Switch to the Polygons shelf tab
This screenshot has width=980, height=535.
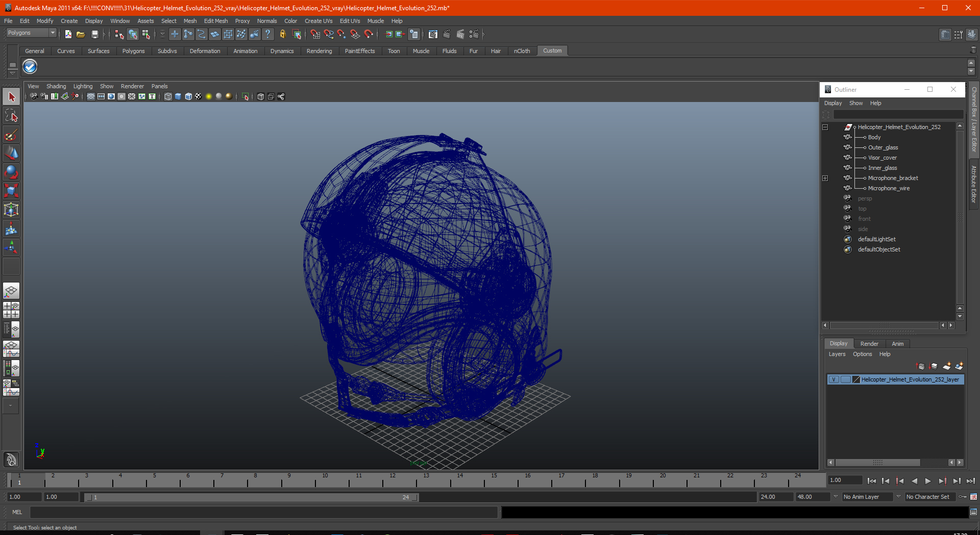coord(133,51)
